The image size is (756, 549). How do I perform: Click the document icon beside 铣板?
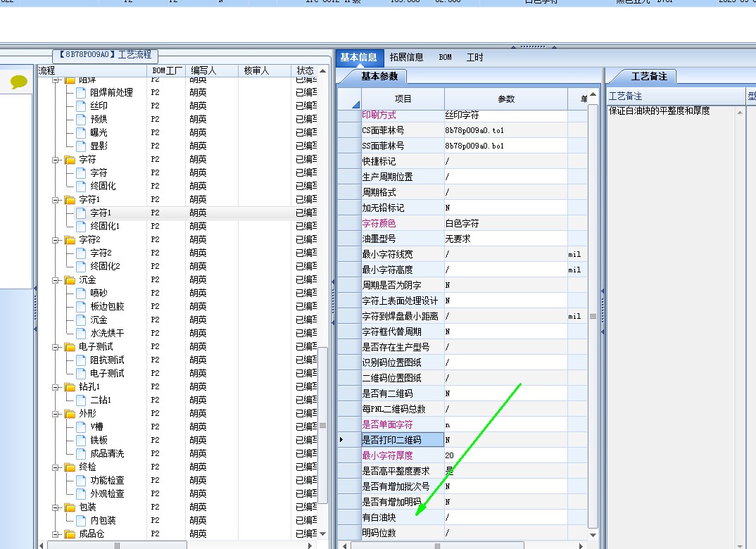click(x=81, y=440)
